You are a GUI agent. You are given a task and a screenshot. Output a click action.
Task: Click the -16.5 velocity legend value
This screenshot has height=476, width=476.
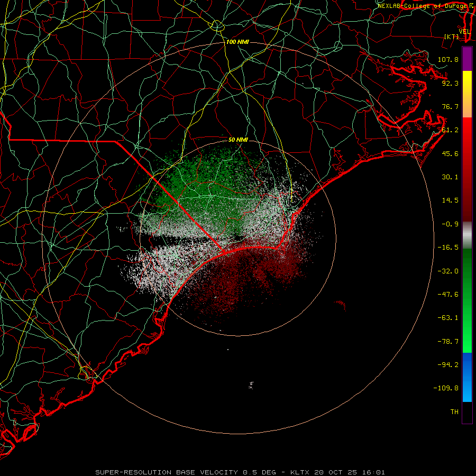pos(448,248)
